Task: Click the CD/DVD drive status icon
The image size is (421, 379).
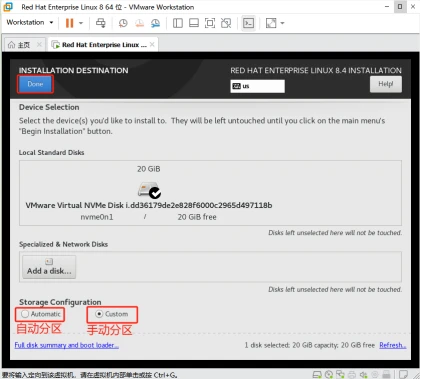Action: 329,374
